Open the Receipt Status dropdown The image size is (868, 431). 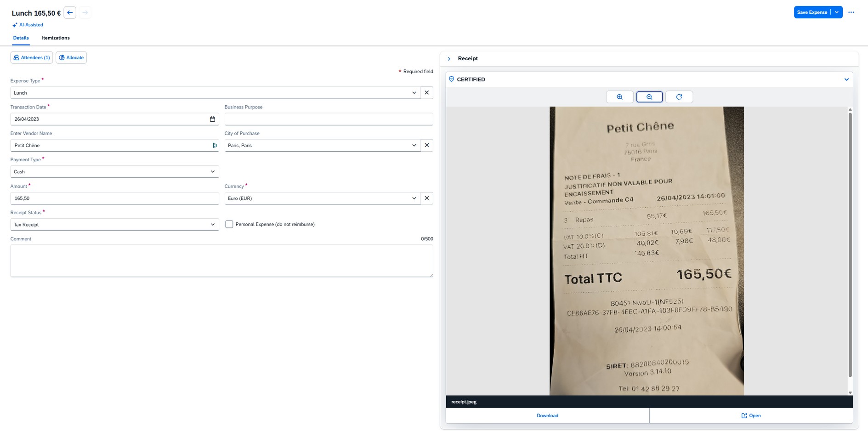[x=213, y=225]
